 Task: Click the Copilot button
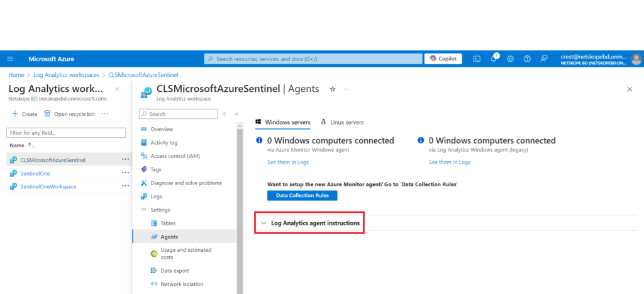coord(443,59)
